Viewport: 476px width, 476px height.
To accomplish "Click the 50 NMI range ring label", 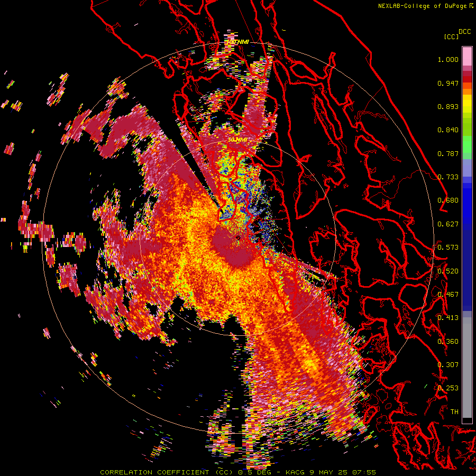I will pos(237,140).
